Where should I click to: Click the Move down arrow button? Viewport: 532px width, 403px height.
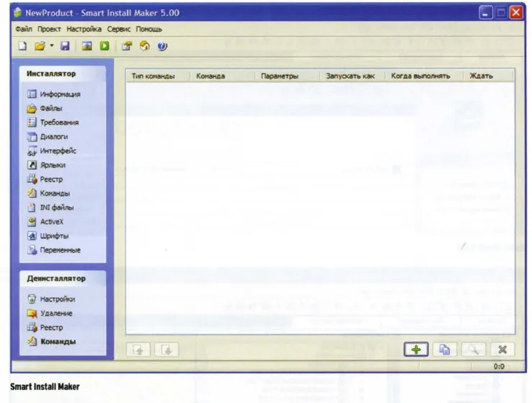coord(167,349)
